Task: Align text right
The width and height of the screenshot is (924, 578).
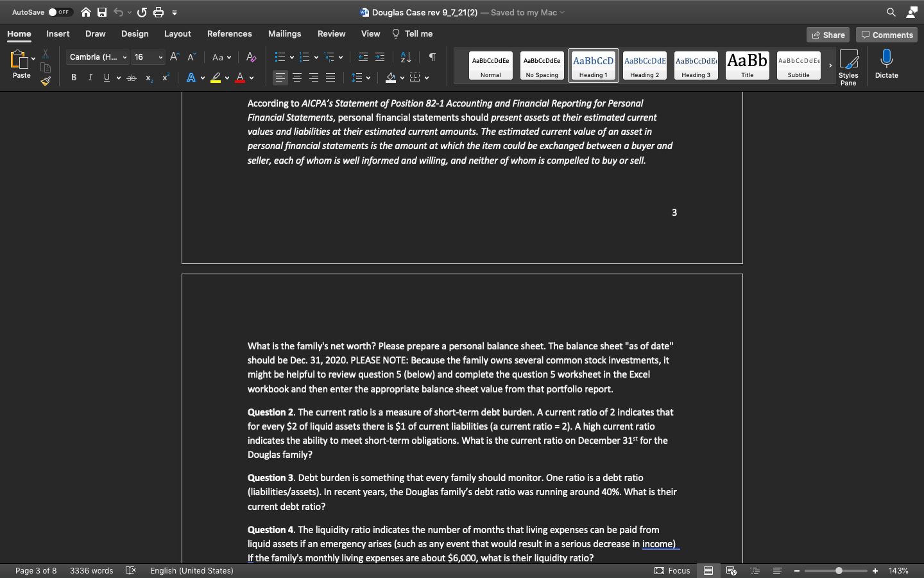Action: 314,78
